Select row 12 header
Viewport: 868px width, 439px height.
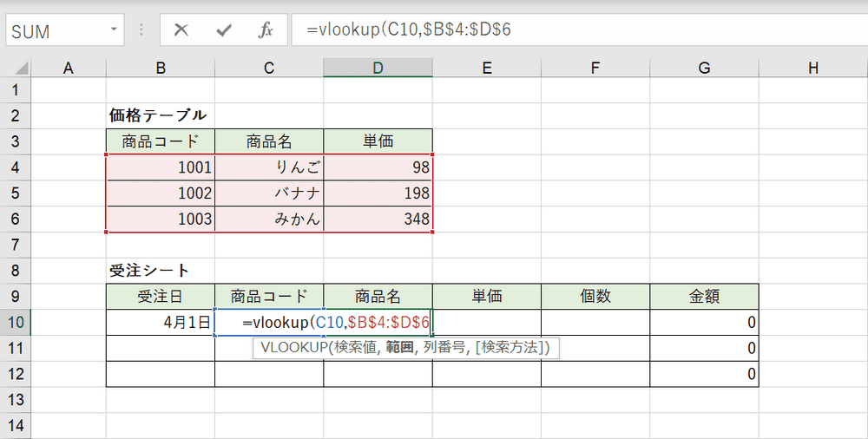[16, 374]
